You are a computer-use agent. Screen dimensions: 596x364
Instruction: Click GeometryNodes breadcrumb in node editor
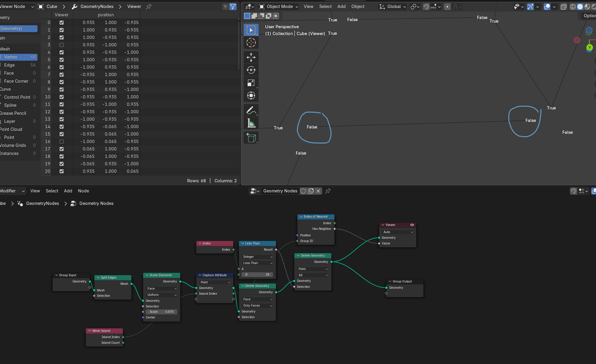42,203
